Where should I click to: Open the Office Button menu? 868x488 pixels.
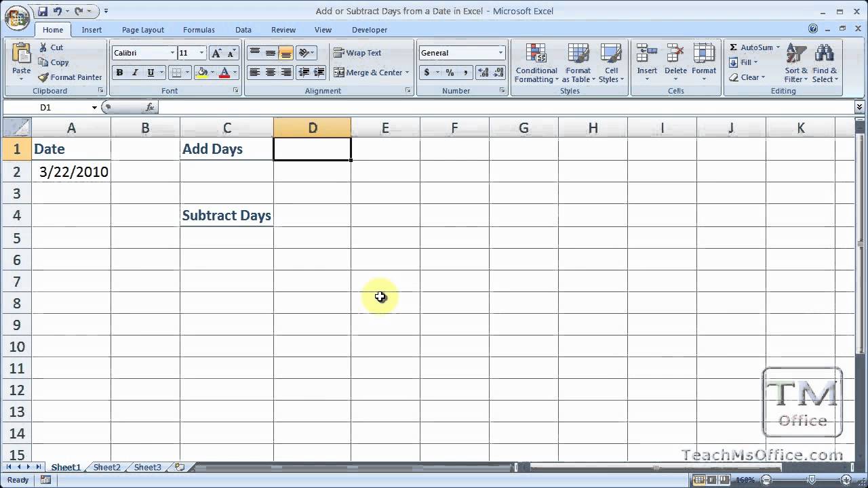click(x=16, y=17)
